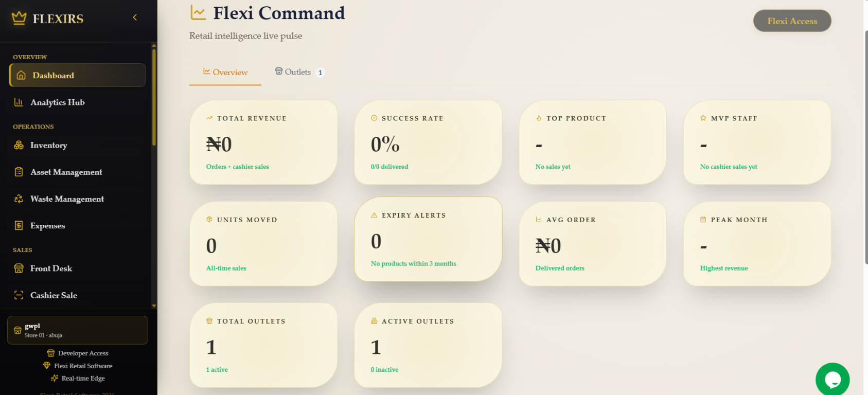Click the '0 inactive' text
Screen dimensions: 868x395
tap(384, 370)
